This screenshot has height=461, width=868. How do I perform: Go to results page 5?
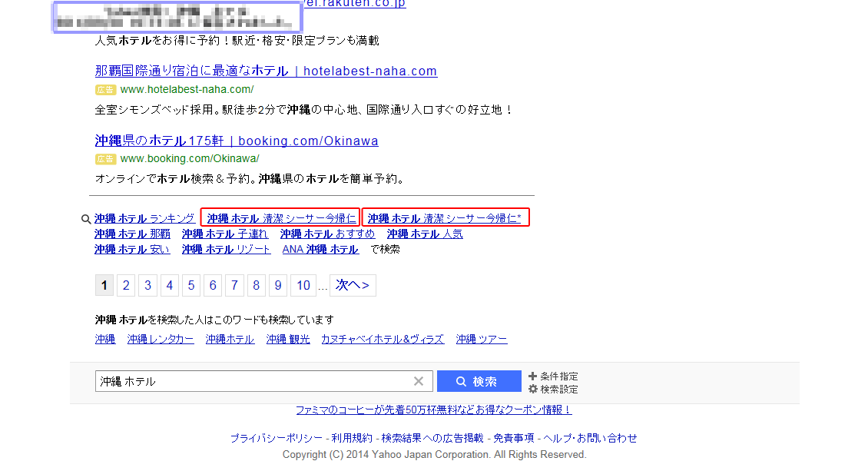pyautogui.click(x=191, y=286)
